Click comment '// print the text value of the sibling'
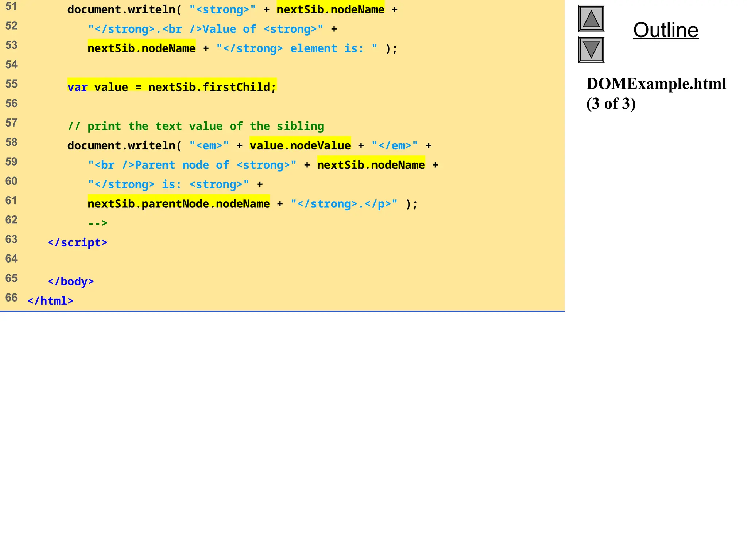747x560 pixels. [196, 126]
